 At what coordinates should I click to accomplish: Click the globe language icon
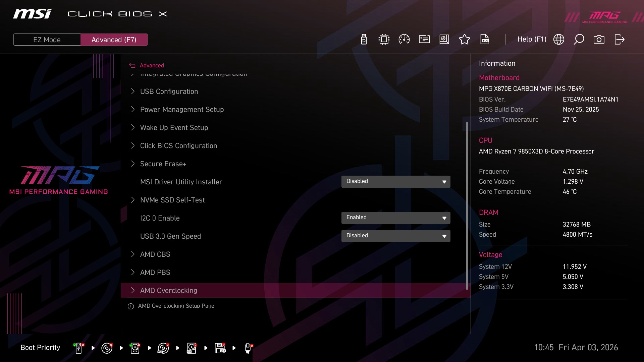[558, 40]
